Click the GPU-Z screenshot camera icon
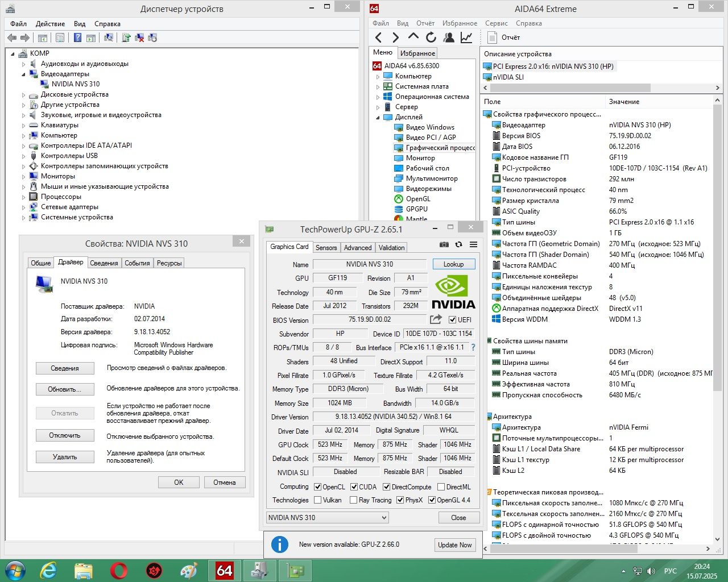 pyautogui.click(x=444, y=244)
